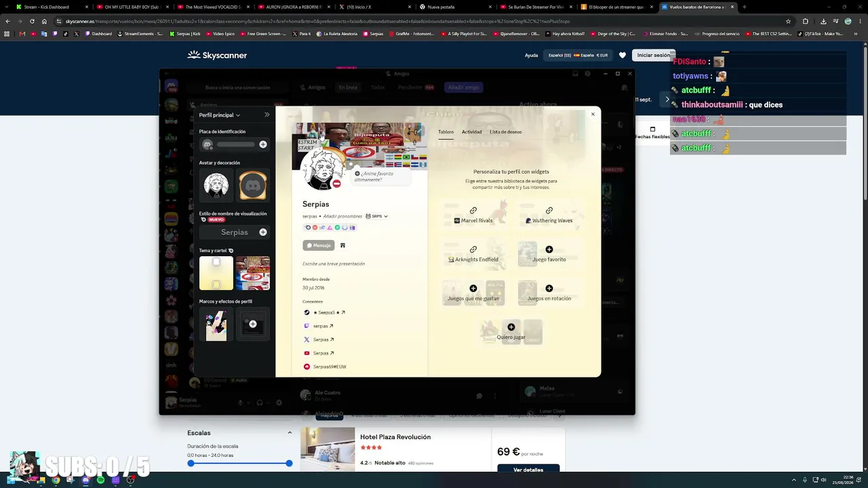Image resolution: width=868 pixels, height=488 pixels.
Task: Click the Discord conversation search box
Action: pos(237,87)
